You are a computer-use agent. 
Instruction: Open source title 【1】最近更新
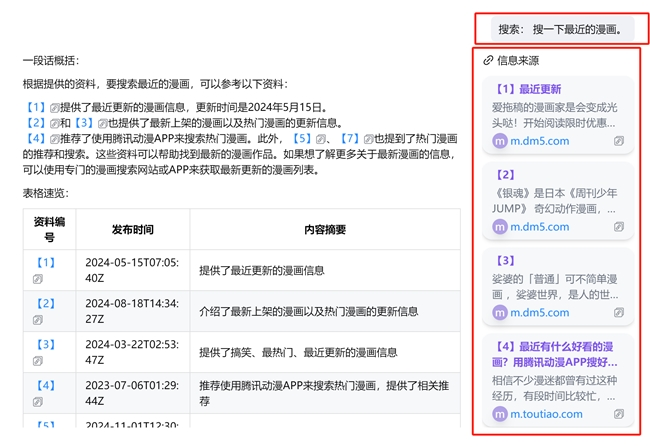coord(528,89)
